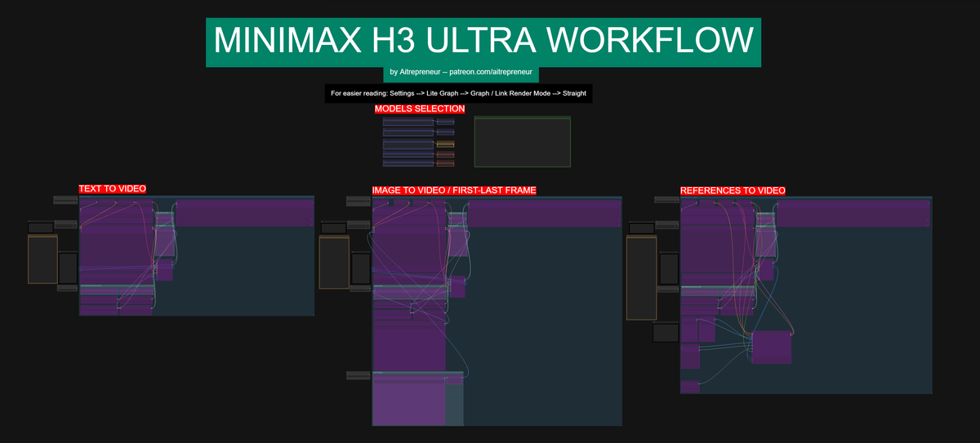Select square purple node with many links in References group
Viewport: 980px width, 443px height.
click(772, 347)
